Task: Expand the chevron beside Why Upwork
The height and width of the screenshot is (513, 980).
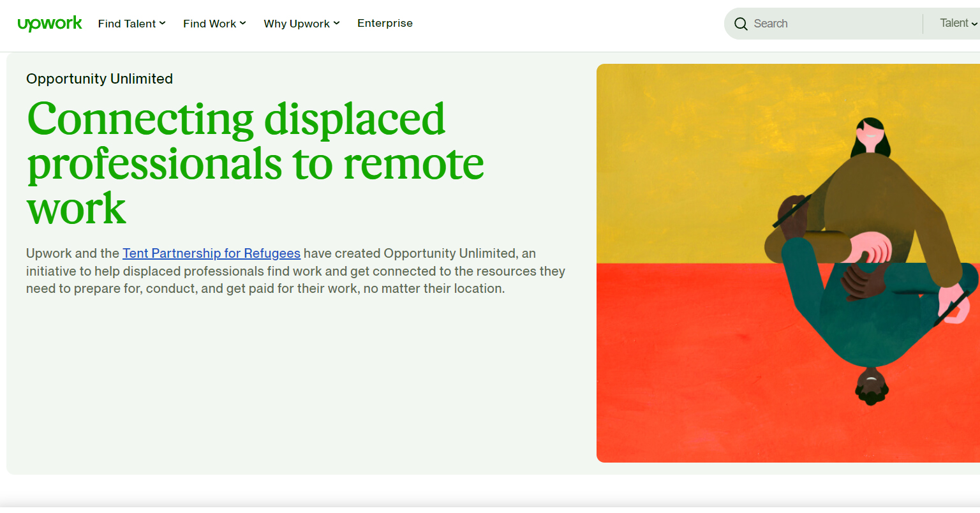Action: pos(337,24)
